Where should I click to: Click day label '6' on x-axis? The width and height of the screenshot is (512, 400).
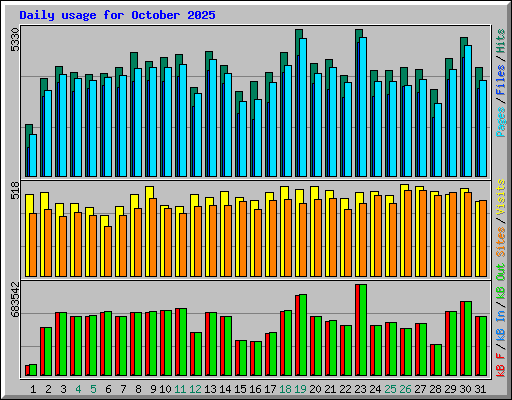pos(108,389)
